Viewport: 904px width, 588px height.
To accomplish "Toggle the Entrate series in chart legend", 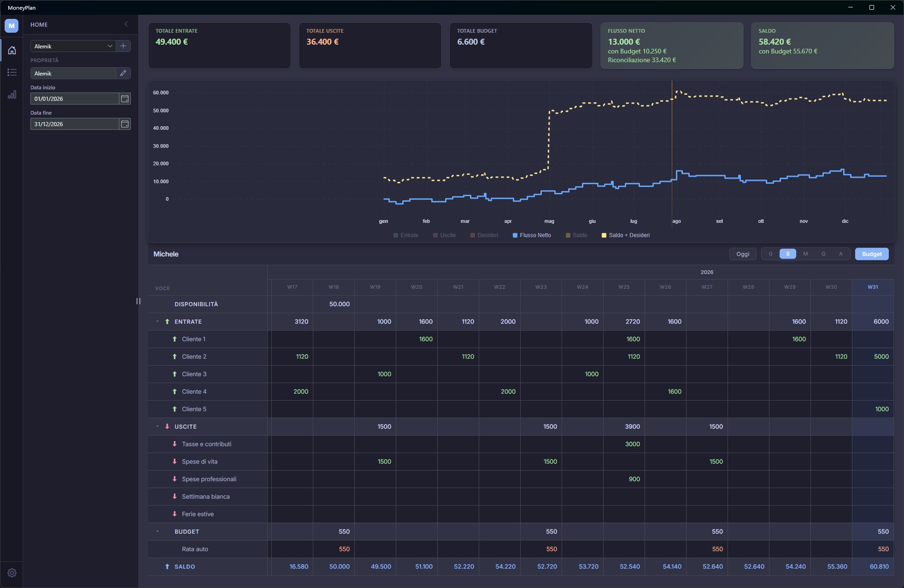I will click(406, 235).
